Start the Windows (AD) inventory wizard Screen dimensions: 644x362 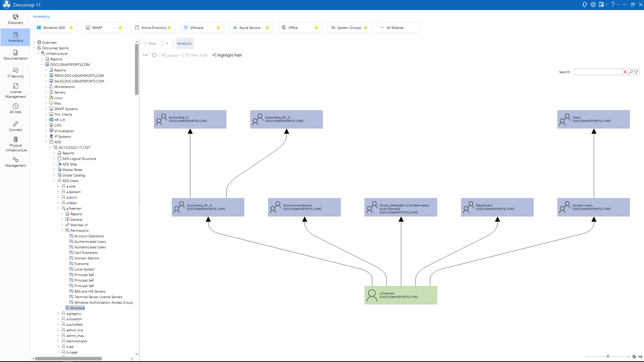[55, 27]
